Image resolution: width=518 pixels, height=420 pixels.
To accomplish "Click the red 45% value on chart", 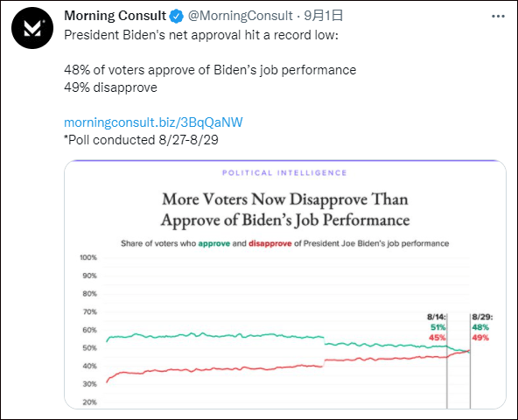I will (437, 338).
